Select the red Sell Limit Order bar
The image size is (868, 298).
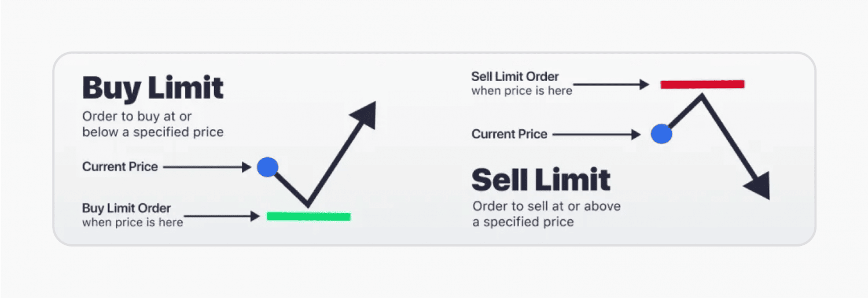point(702,84)
